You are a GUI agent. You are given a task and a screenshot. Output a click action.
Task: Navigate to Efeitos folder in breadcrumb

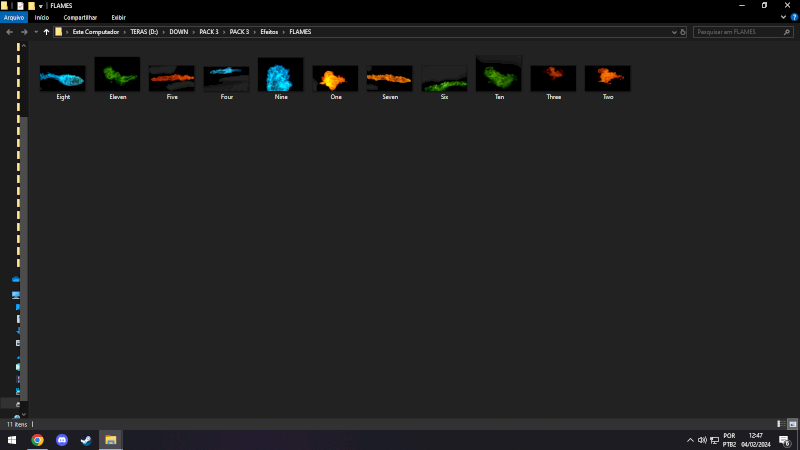(x=269, y=32)
